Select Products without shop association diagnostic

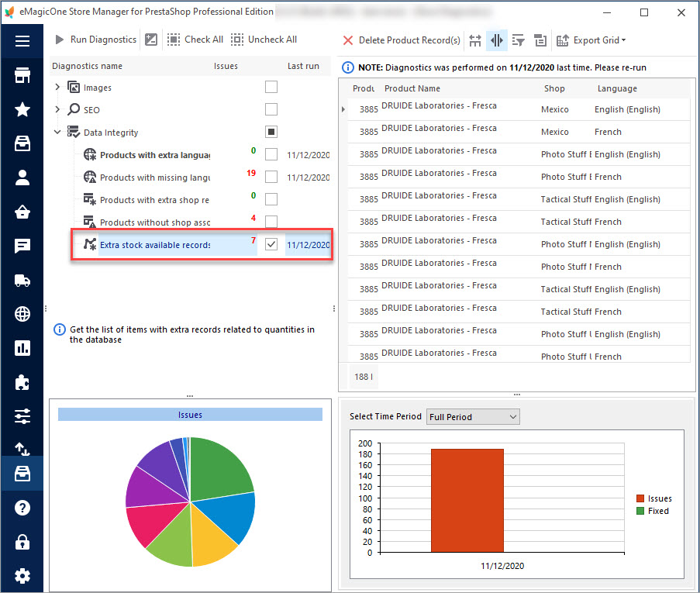155,222
